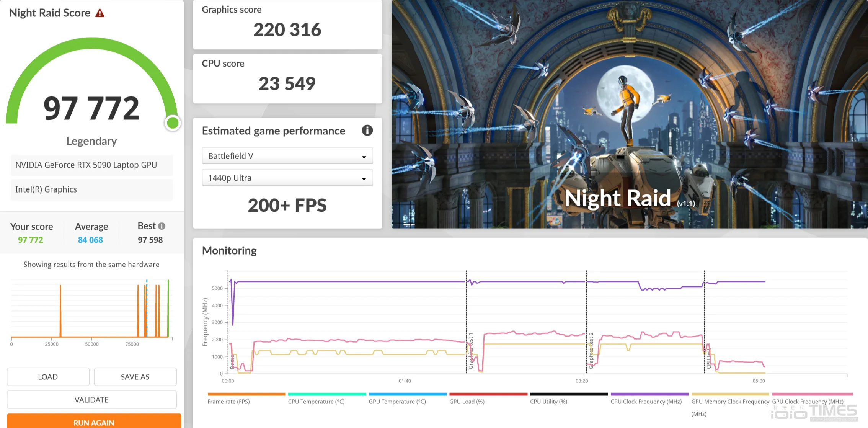Screen dimensions: 868x428
Task: Click the Estimated game performance heading
Action: [x=274, y=131]
